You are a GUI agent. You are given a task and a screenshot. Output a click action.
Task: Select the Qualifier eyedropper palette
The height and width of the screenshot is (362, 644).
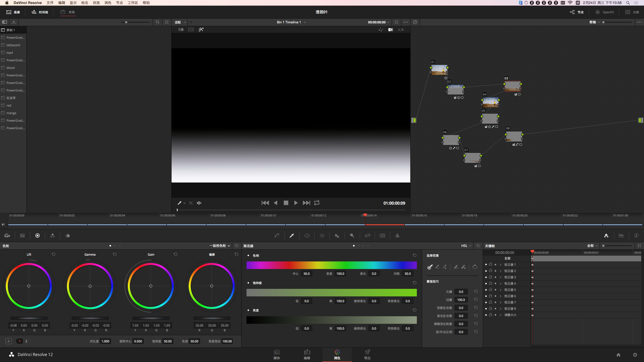[292, 236]
